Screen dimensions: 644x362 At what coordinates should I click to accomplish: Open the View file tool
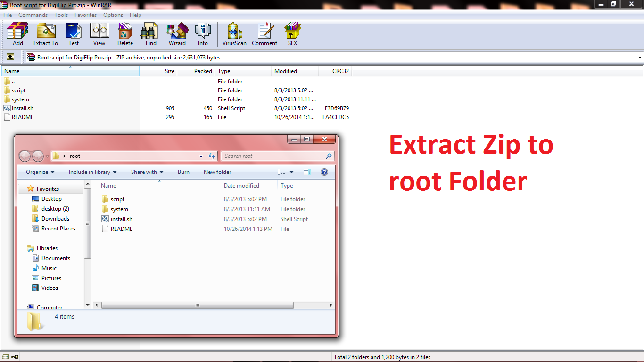pyautogui.click(x=99, y=34)
